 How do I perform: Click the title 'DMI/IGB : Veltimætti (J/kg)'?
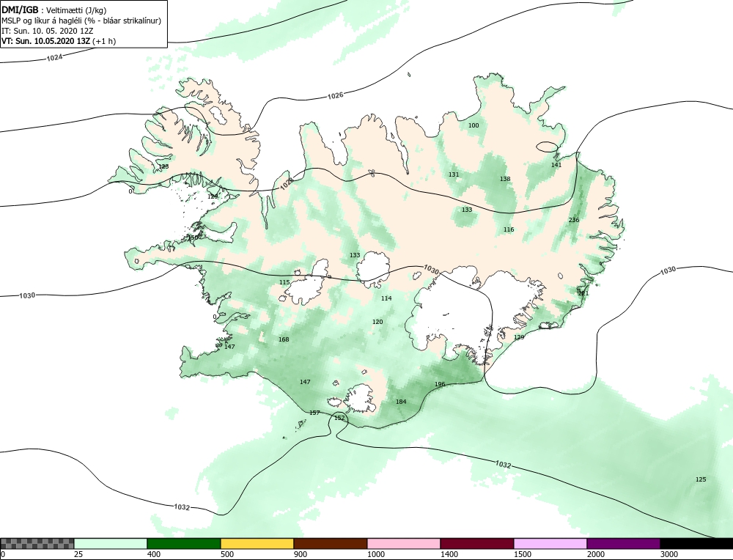(54, 11)
